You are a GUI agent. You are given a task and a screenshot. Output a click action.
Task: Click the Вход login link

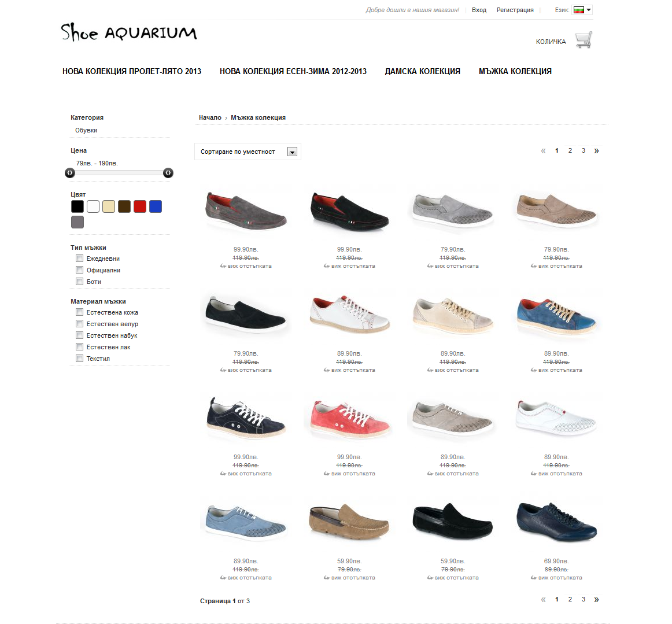[x=479, y=10]
